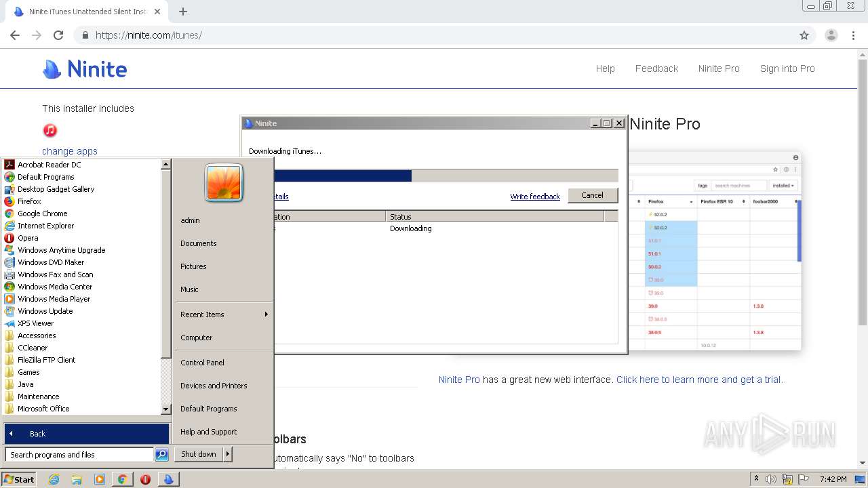Click Search programs and files field
868x488 pixels.
[80, 455]
